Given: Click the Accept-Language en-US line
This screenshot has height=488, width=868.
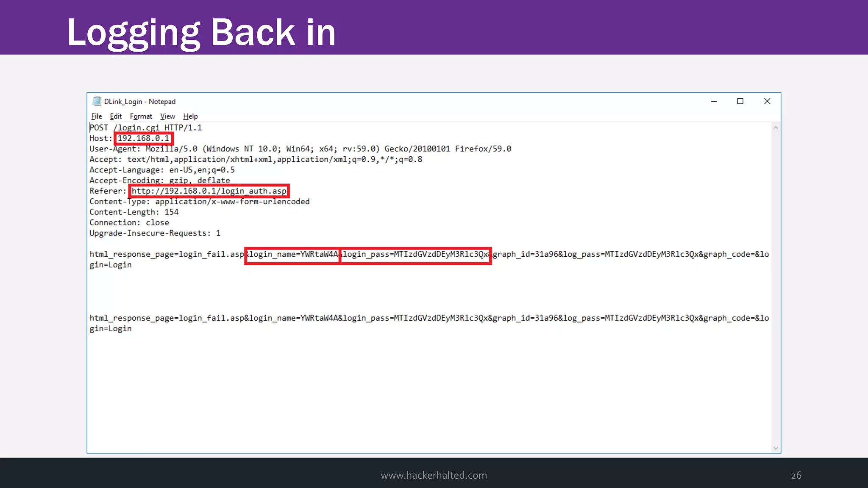Looking at the screenshot, I should coord(162,170).
